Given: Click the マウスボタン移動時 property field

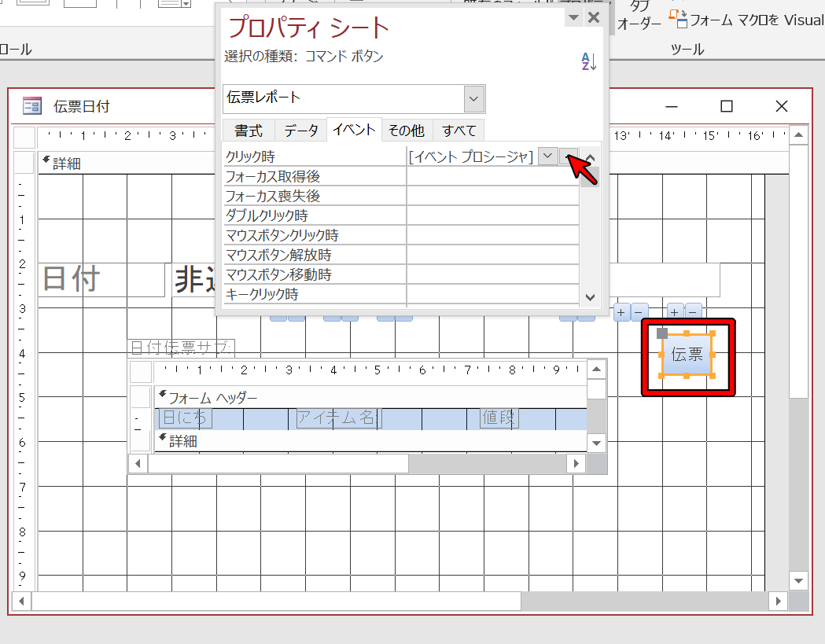Looking at the screenshot, I should (x=492, y=274).
